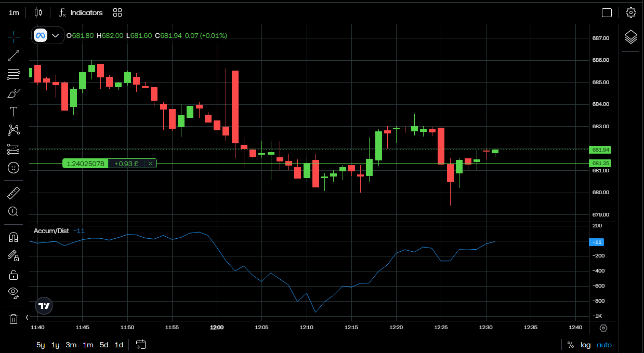Open time axis settings hexagon icon

pos(603,328)
